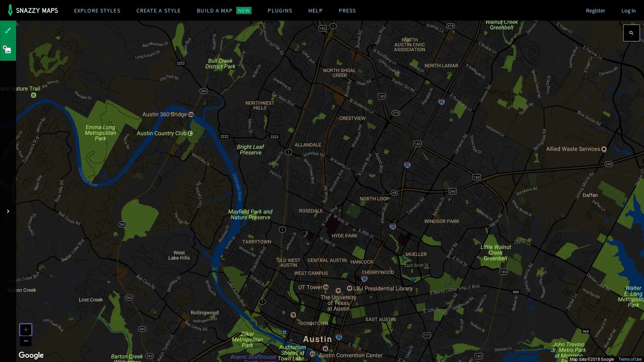The image size is (644, 362).
Task: Click the Snazzy Maps logo
Action: coord(33,10)
